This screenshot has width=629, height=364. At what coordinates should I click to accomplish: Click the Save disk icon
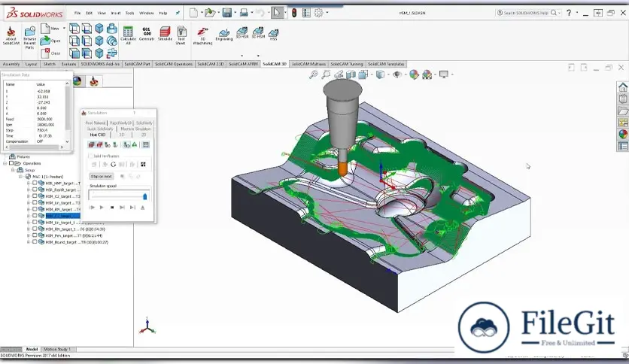(226, 13)
